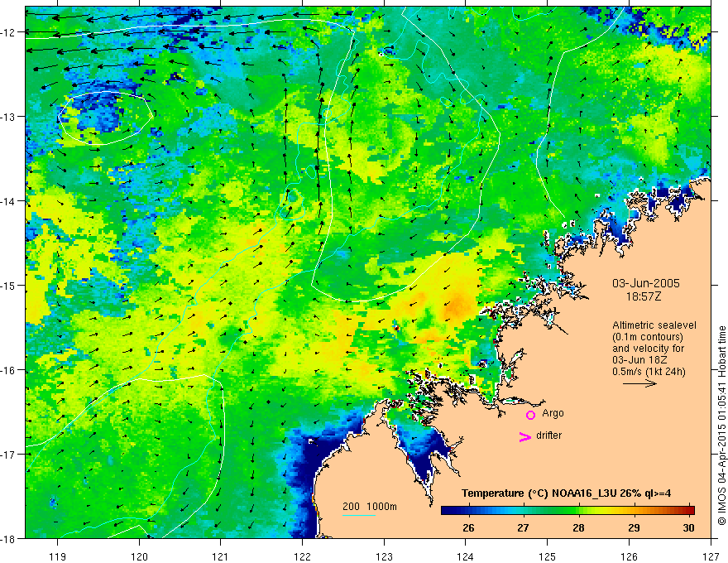Click the colorbar tick label '26'
Viewport: 728px width, 563px height.
468,527
